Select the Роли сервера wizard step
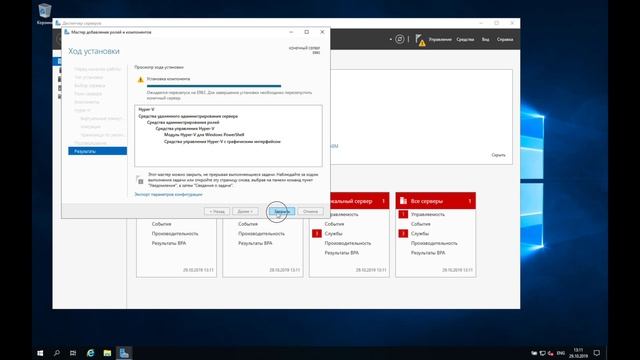Screen dimensions: 640x360 pos(88,94)
